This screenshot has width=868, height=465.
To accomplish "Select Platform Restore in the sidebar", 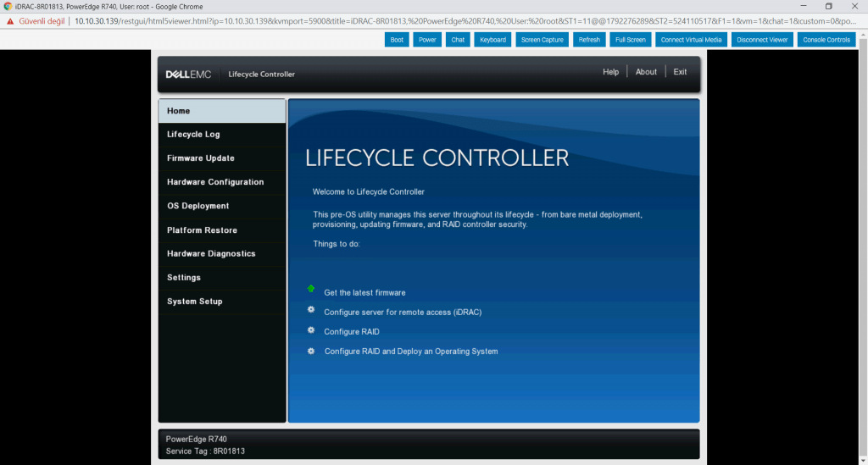I will 202,230.
